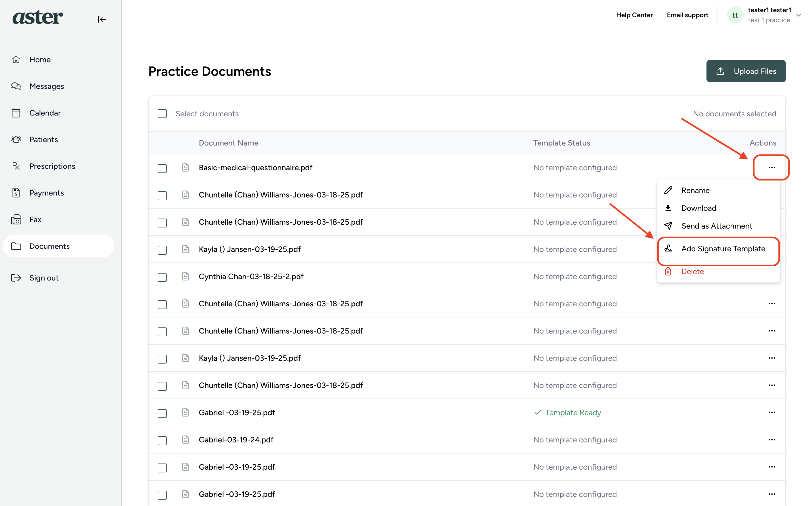
Task: Open Basic-medical-questionnaire.pdf document name
Action: (255, 167)
